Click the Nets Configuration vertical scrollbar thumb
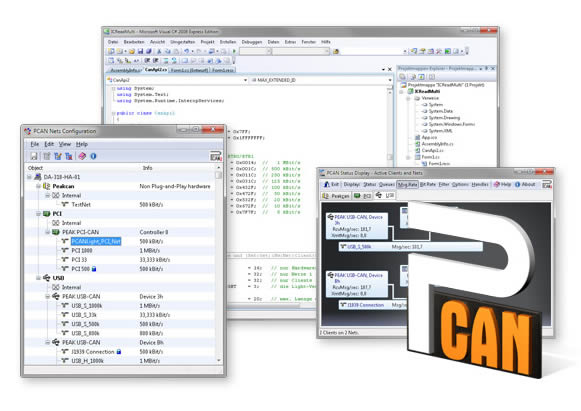 click(x=219, y=175)
